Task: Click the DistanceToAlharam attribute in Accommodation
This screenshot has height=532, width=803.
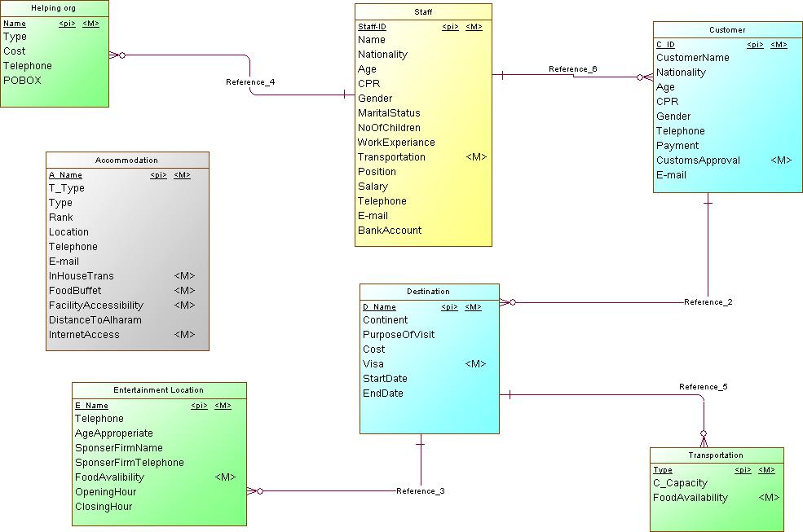Action: coord(95,320)
